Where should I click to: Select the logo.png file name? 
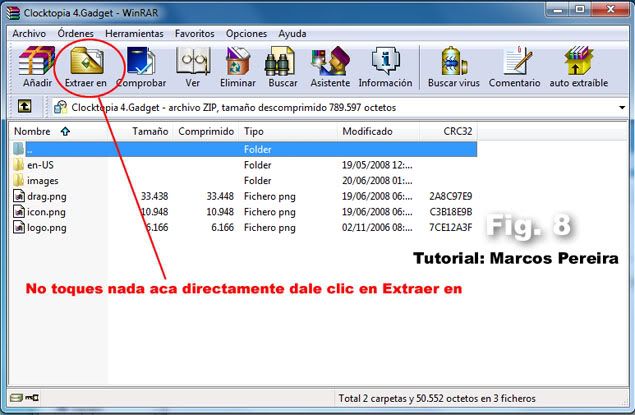[x=47, y=228]
